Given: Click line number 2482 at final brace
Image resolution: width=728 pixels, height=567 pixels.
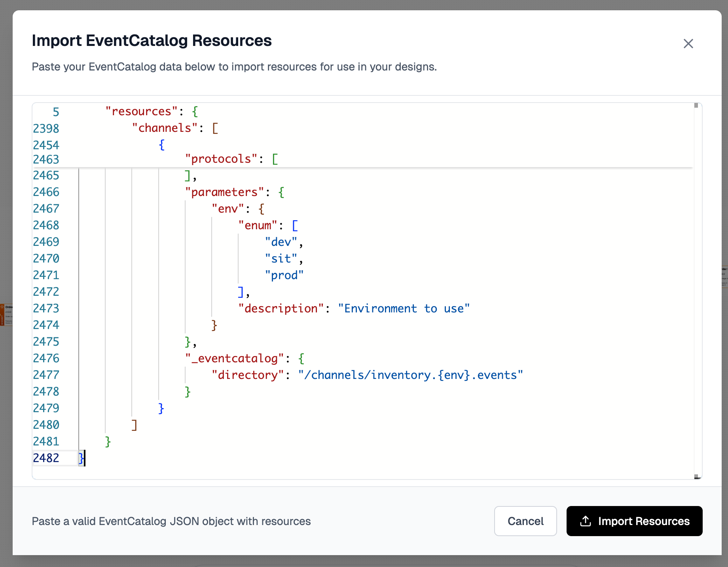Looking at the screenshot, I should click(46, 458).
